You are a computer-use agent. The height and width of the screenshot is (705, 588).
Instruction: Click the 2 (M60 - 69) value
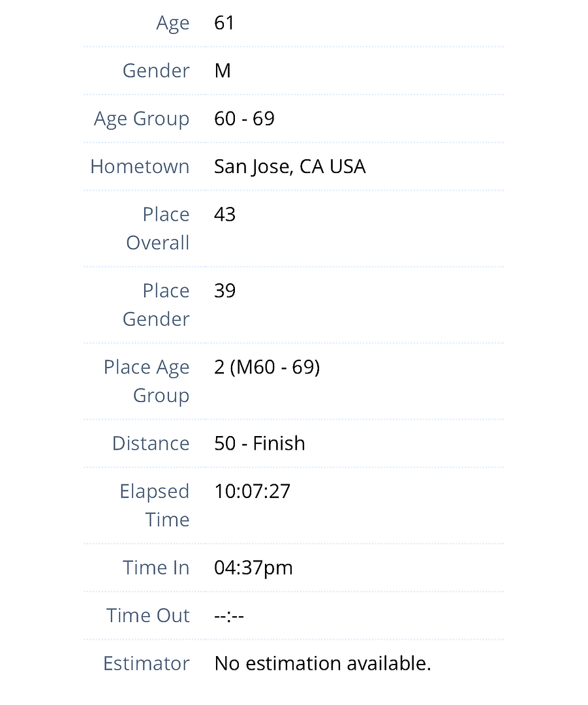tap(267, 368)
